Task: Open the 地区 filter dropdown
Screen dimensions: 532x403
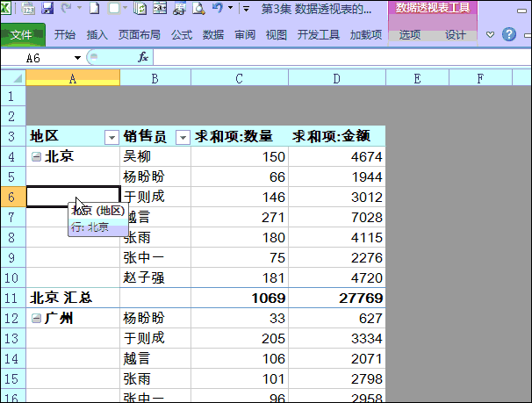Action: point(111,137)
